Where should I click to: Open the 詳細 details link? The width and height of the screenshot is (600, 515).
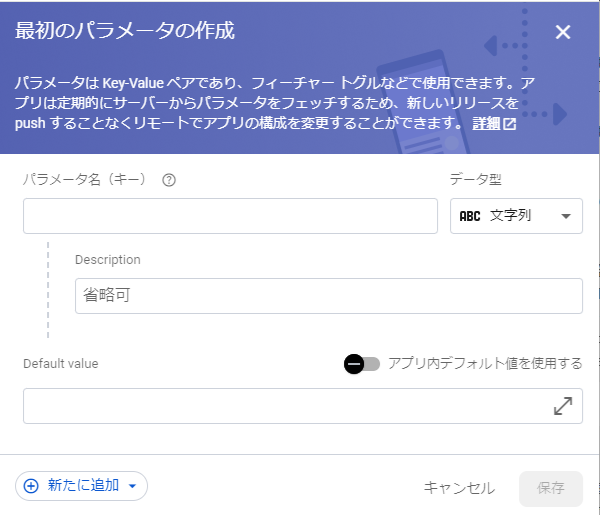pos(494,124)
